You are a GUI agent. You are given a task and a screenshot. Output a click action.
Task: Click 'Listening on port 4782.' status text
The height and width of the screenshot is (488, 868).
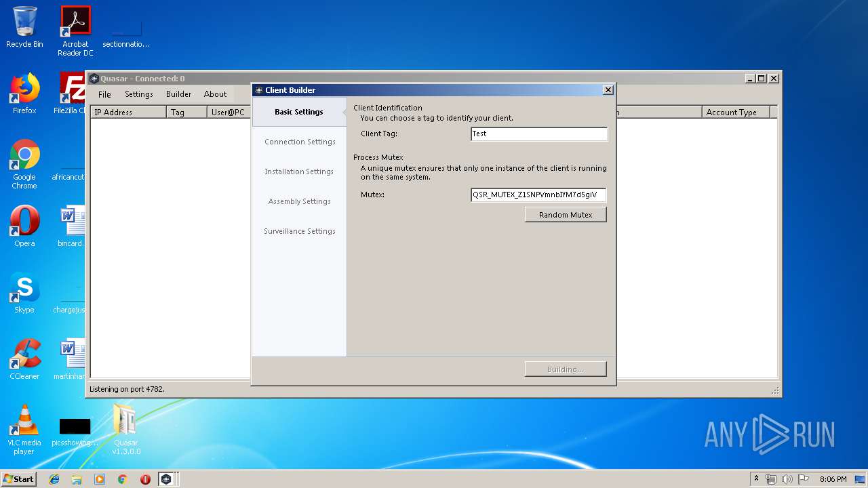click(x=127, y=389)
